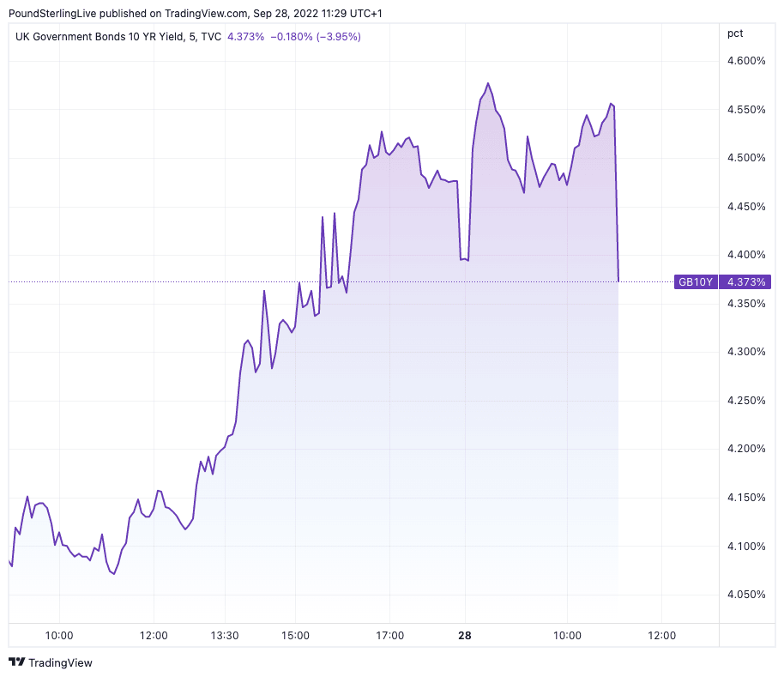Viewport: 784px width, 677px height.
Task: Select the 4.373% value in the legend
Action: point(244,36)
